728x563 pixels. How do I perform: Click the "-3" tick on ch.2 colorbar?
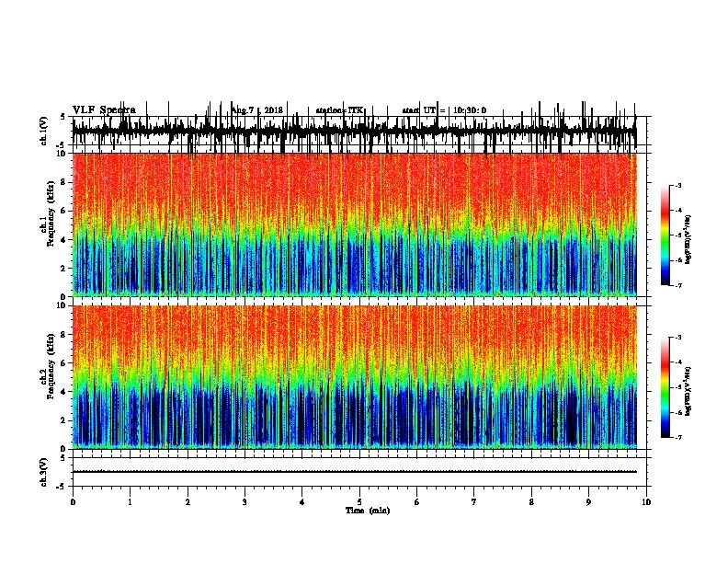[x=677, y=338]
